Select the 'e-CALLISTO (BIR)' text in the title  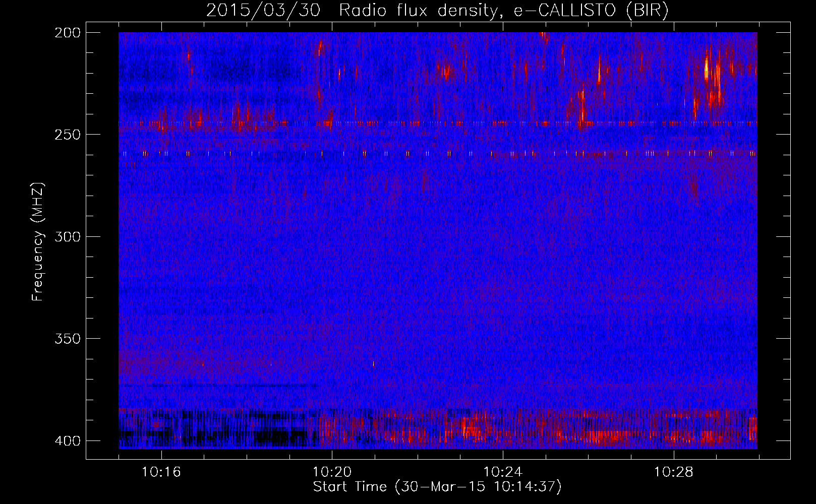[x=591, y=11]
